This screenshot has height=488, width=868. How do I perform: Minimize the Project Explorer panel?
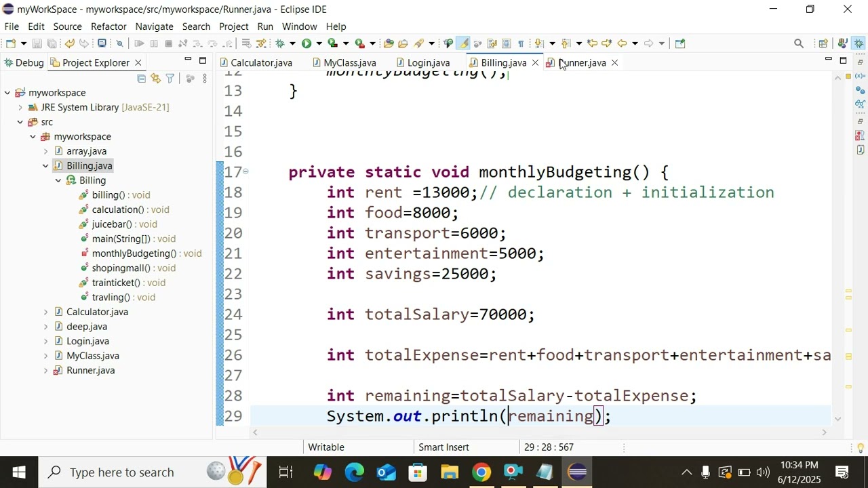click(188, 60)
